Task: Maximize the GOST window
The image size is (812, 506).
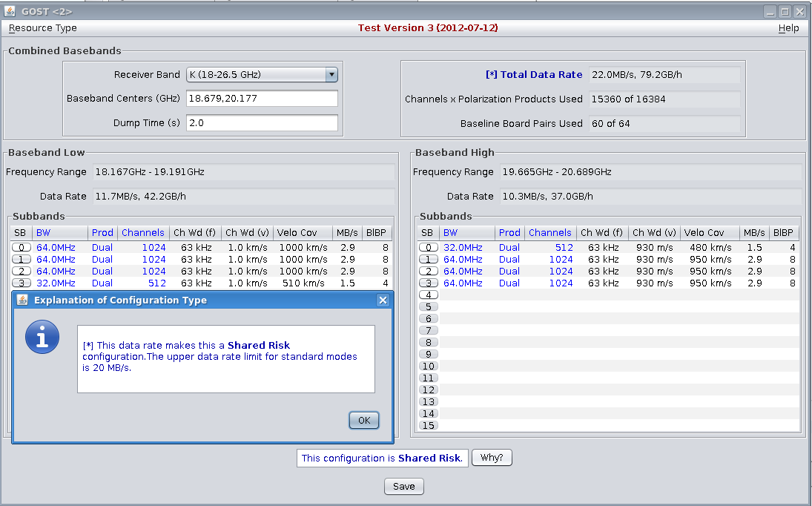Action: pos(785,11)
